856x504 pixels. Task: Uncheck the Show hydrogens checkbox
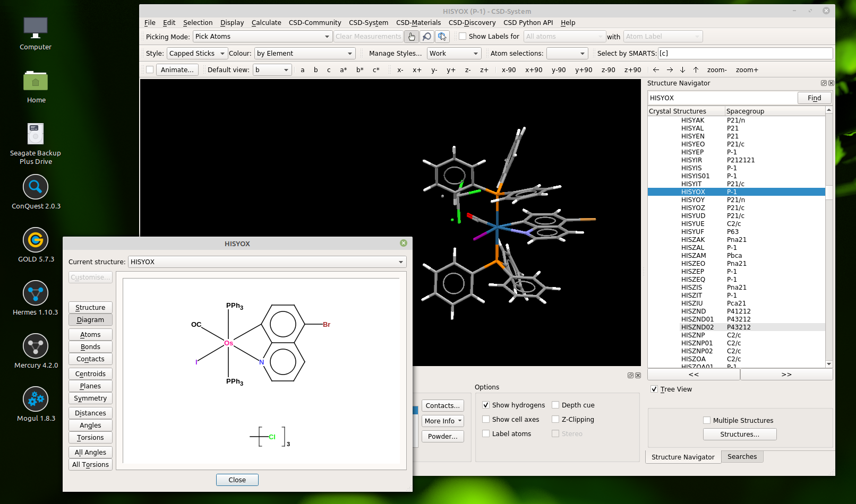click(486, 405)
